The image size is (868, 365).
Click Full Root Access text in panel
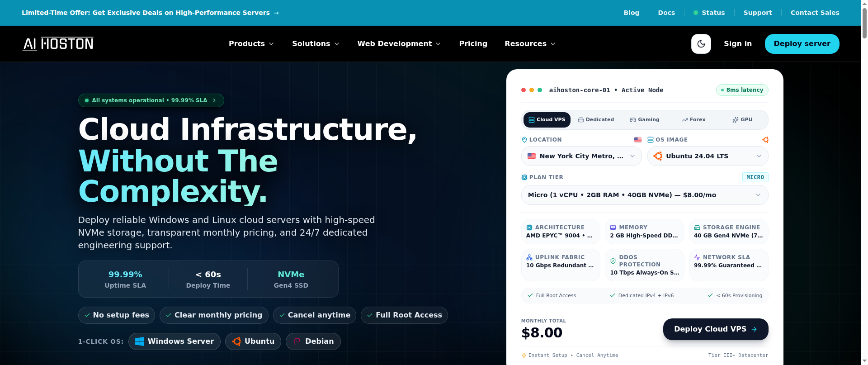click(556, 295)
